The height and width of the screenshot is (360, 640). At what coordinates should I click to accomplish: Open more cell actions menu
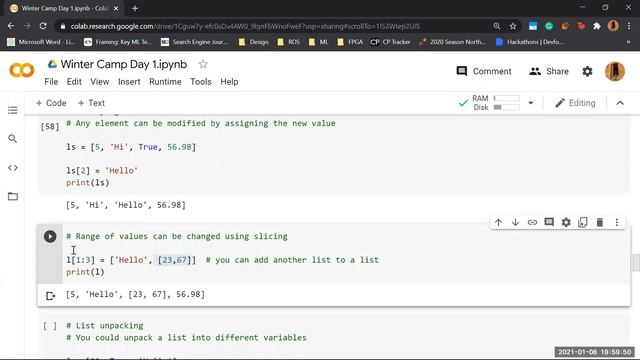tap(617, 222)
